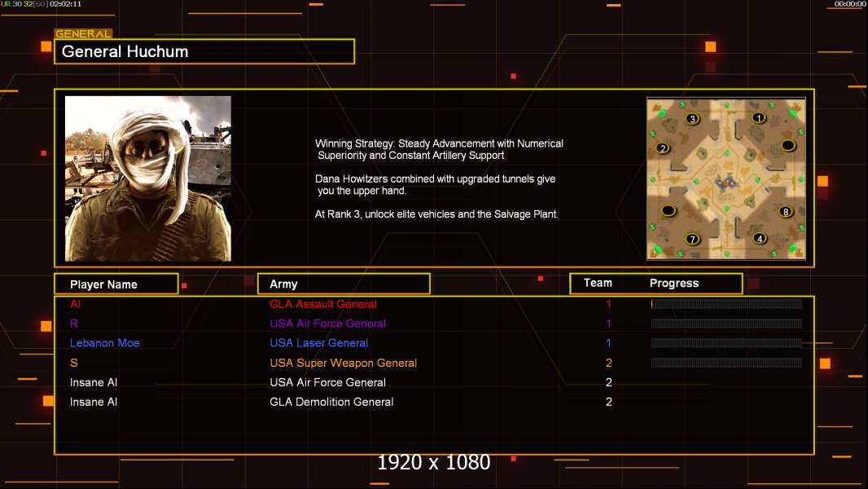Click the Winning Strategy description text

pos(439,149)
